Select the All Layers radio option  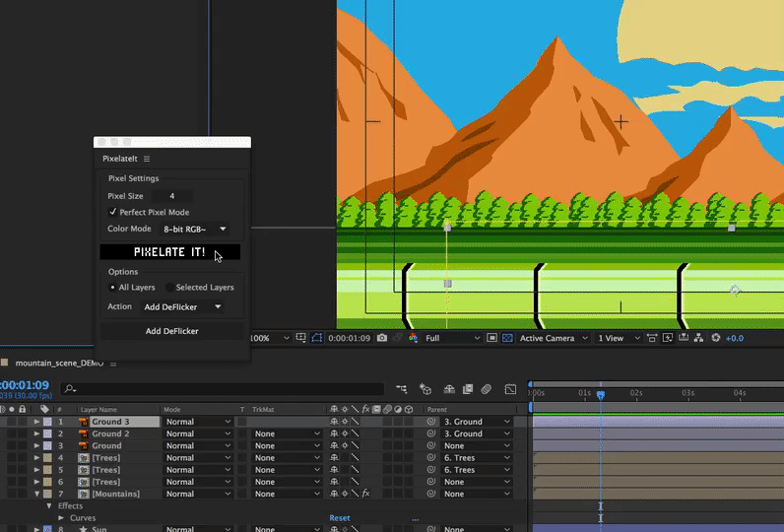[x=112, y=288]
